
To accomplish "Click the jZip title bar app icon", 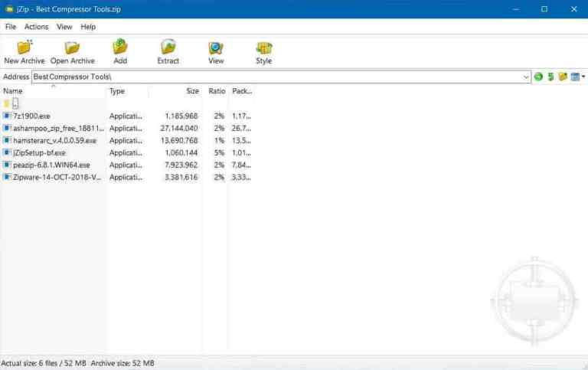I will point(10,9).
